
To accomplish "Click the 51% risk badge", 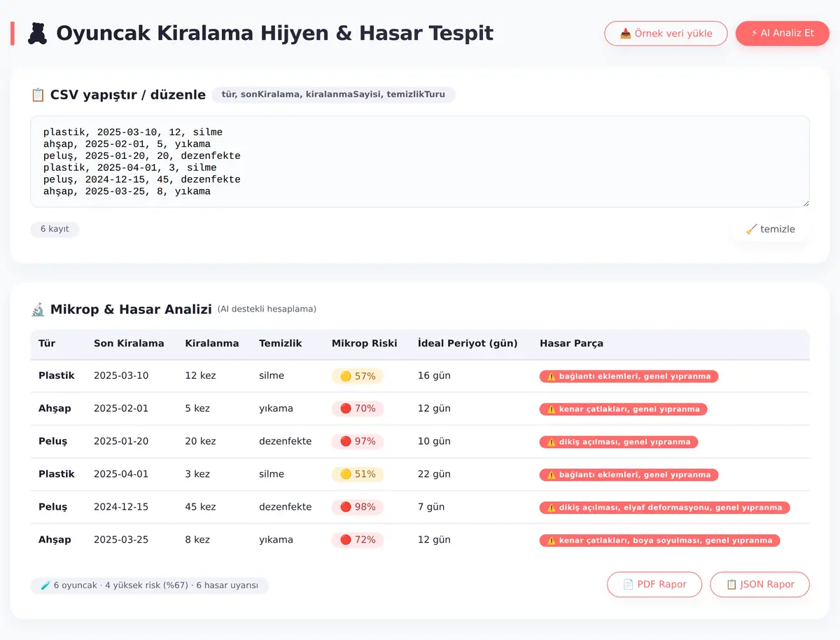I will tap(358, 475).
